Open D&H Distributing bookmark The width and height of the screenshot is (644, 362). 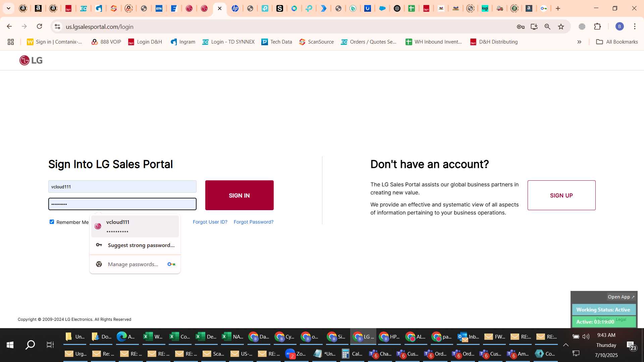[x=494, y=42]
